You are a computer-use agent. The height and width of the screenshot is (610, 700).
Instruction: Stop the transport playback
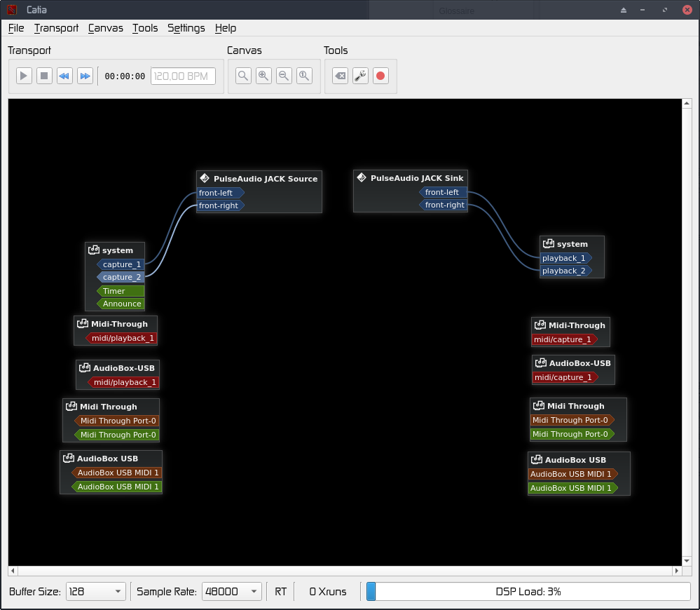[44, 76]
